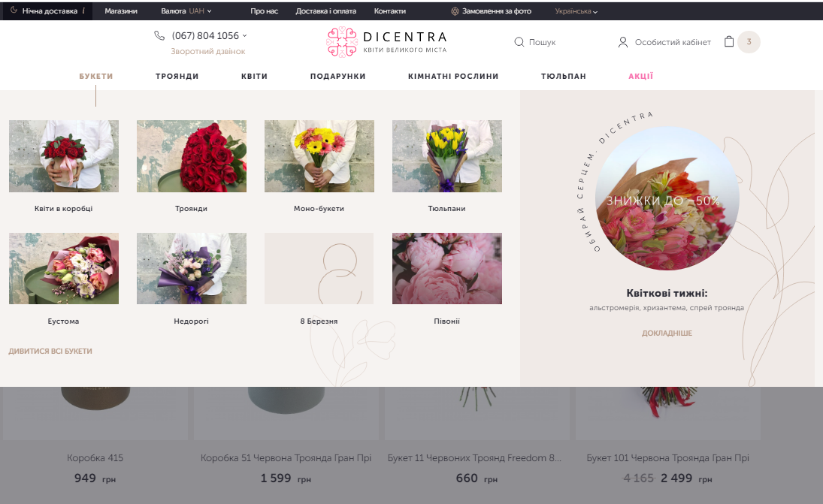Open the Півонії category thumbnail

(447, 268)
